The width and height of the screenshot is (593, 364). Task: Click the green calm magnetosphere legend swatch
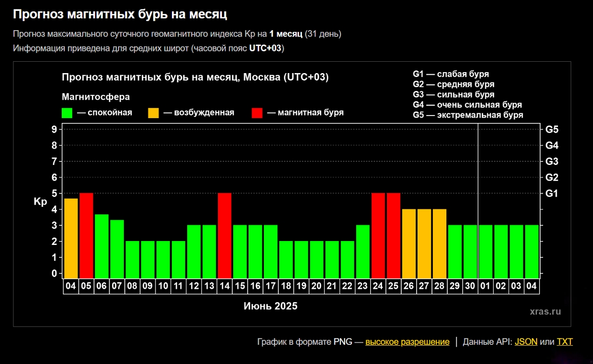pos(67,113)
